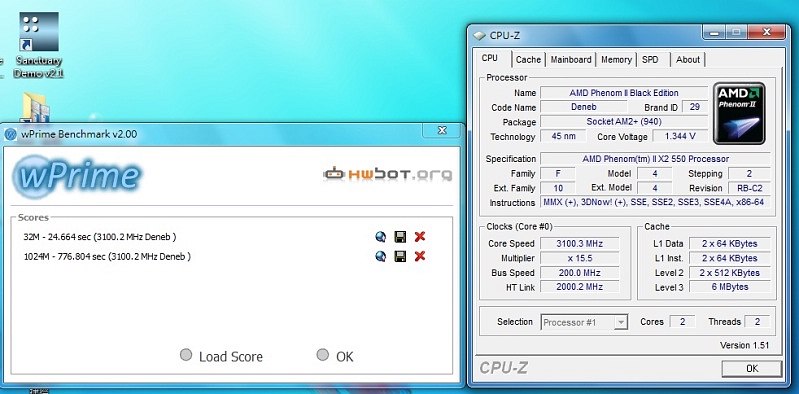Close the CPU-Z window
The image size is (799, 394).
pos(767,32)
